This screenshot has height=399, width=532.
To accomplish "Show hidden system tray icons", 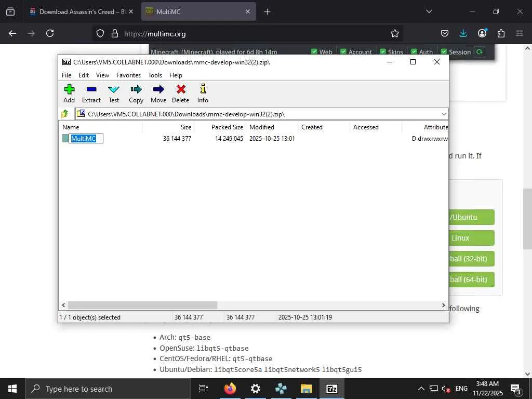I will (421, 389).
